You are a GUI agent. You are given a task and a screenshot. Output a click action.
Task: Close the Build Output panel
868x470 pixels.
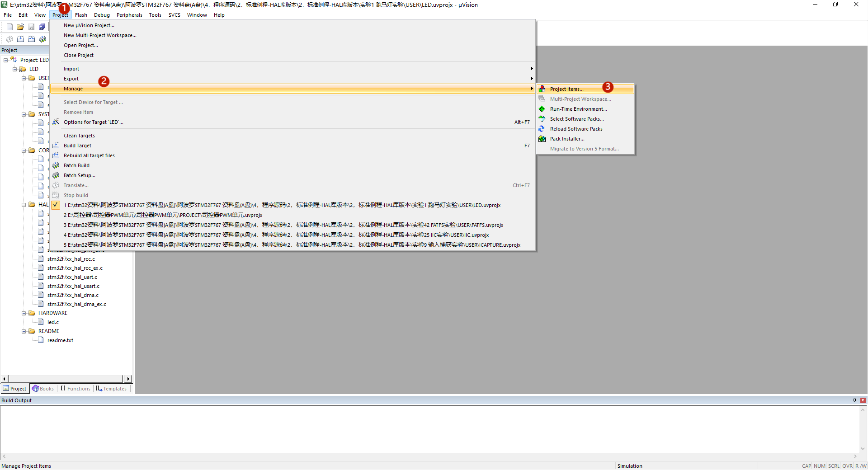pos(863,400)
